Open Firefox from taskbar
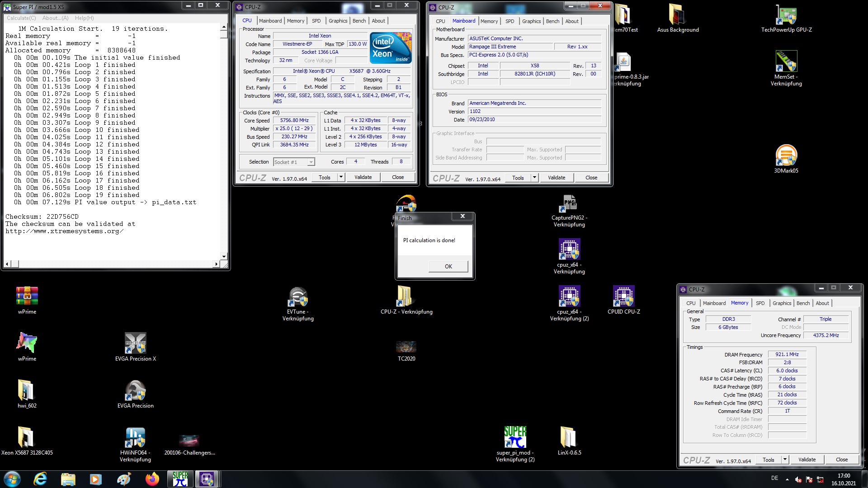Screen dimensions: 868x488 click(x=152, y=479)
